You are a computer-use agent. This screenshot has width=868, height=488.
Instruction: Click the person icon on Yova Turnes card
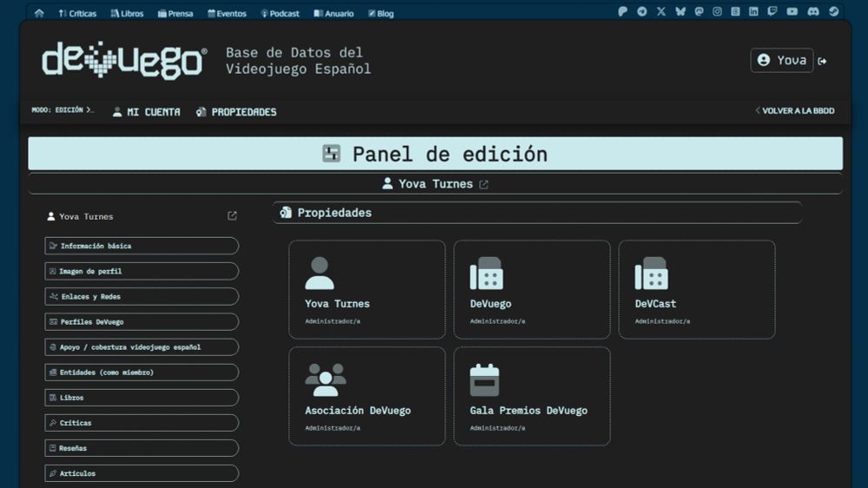319,273
